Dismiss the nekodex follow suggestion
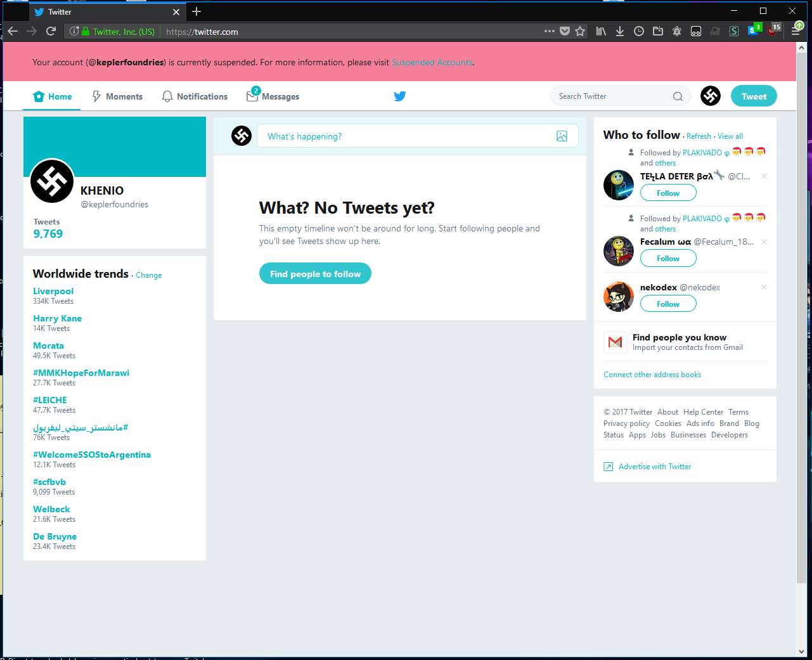This screenshot has width=812, height=660. tap(764, 287)
